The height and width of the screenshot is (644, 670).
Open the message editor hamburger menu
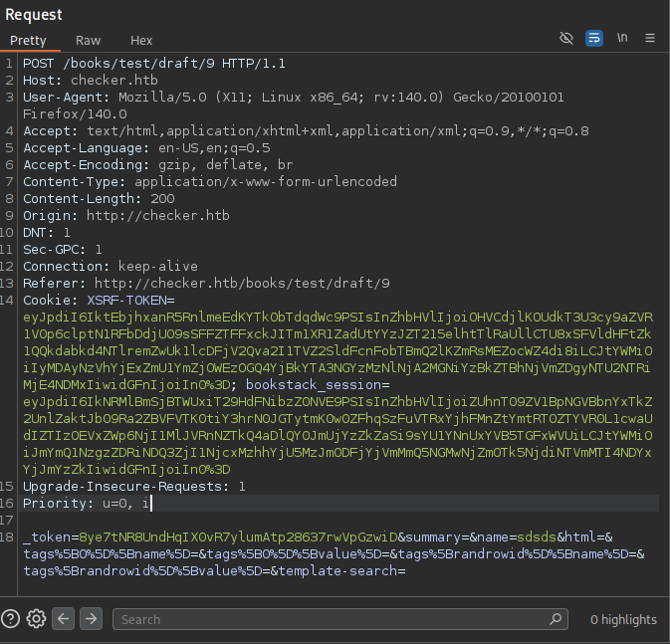click(650, 39)
